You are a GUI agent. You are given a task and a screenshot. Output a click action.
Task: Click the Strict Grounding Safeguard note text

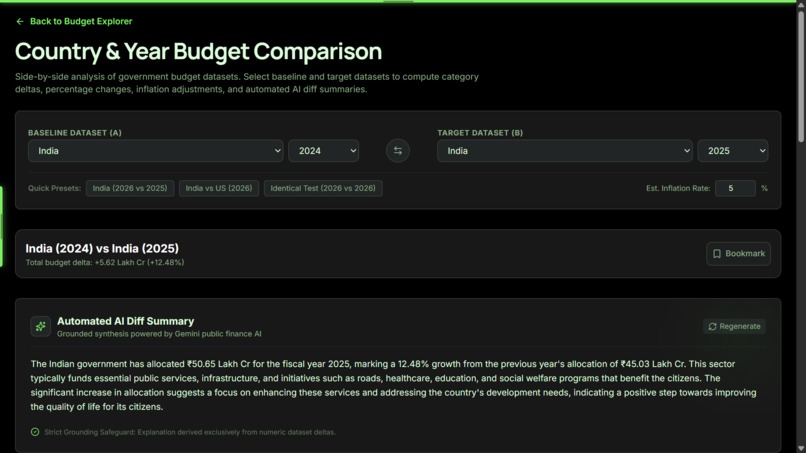click(190, 432)
